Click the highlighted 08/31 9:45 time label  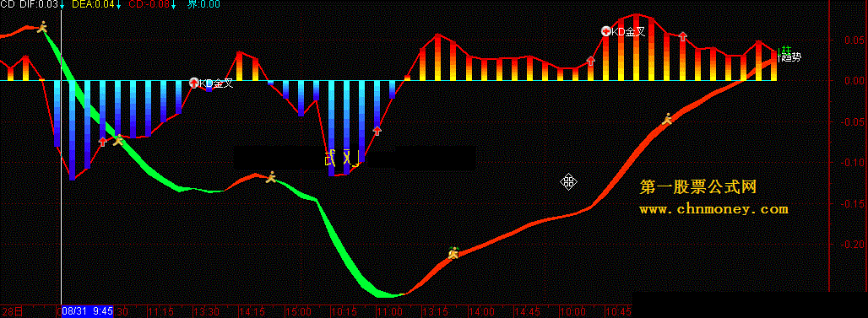(87, 312)
